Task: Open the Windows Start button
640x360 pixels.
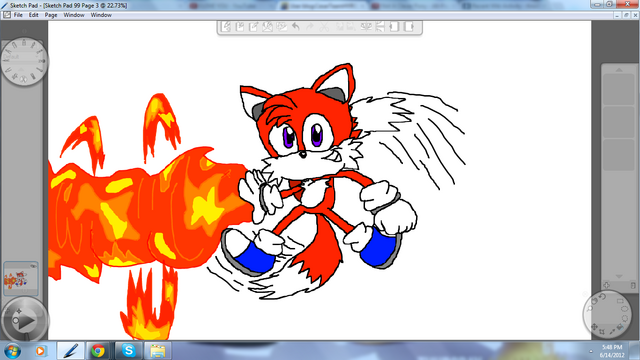Action: click(x=12, y=351)
